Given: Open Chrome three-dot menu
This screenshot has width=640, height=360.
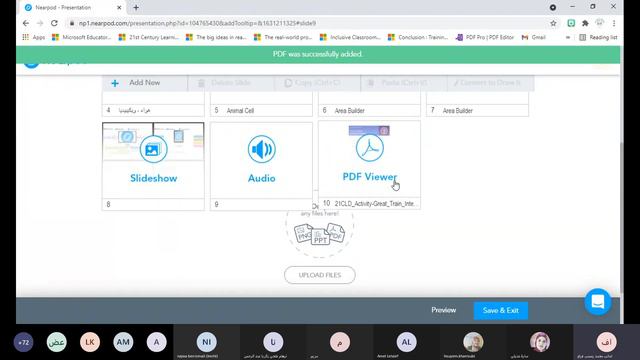Looking at the screenshot, I should (x=614, y=23).
